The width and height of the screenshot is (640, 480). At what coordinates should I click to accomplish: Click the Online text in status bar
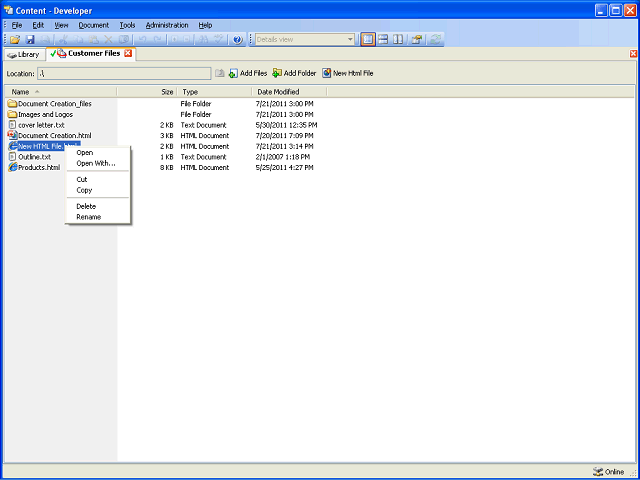tap(614, 472)
